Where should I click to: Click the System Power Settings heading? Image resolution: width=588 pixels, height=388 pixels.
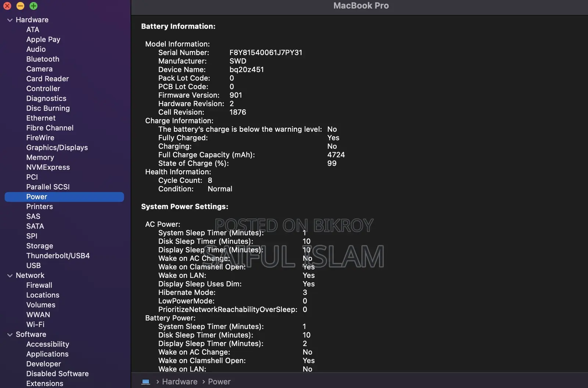click(184, 207)
